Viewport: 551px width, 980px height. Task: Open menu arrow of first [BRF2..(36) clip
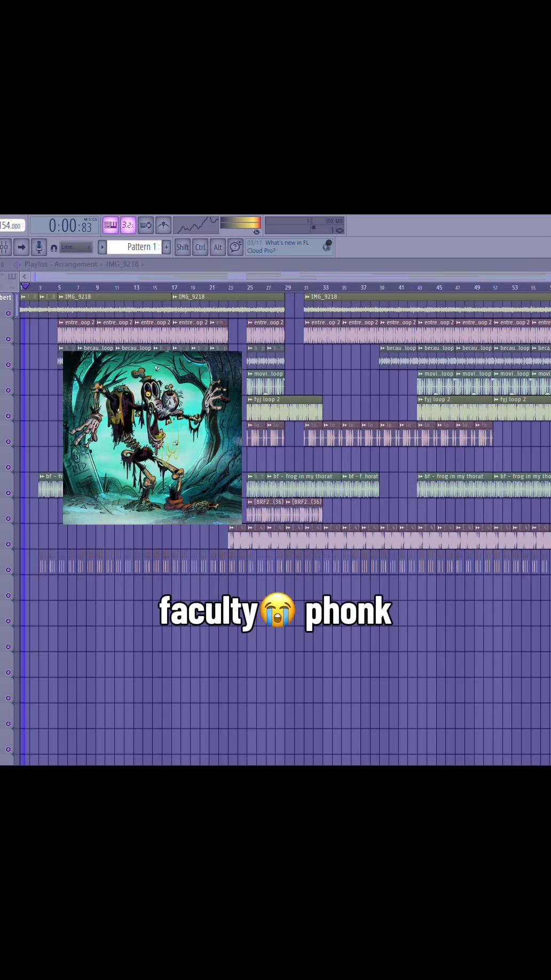250,502
